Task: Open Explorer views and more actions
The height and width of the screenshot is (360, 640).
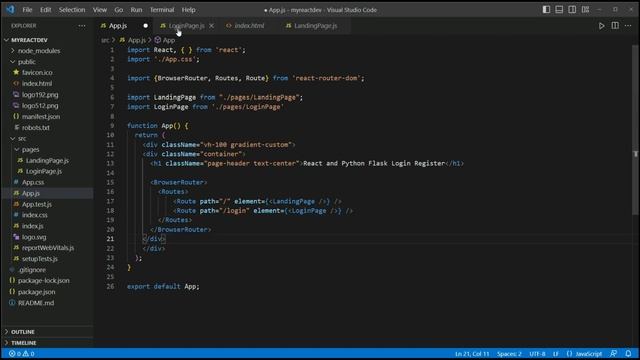Action: [x=82, y=26]
